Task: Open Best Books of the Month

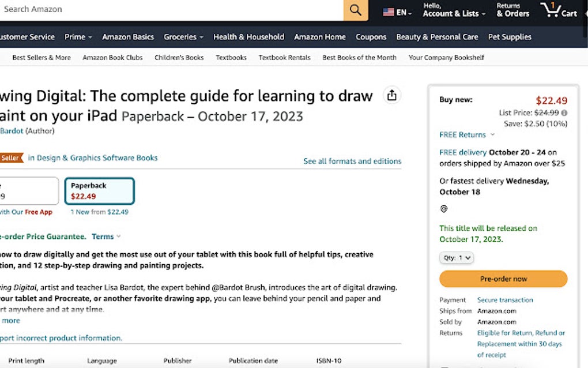Action: 359,57
